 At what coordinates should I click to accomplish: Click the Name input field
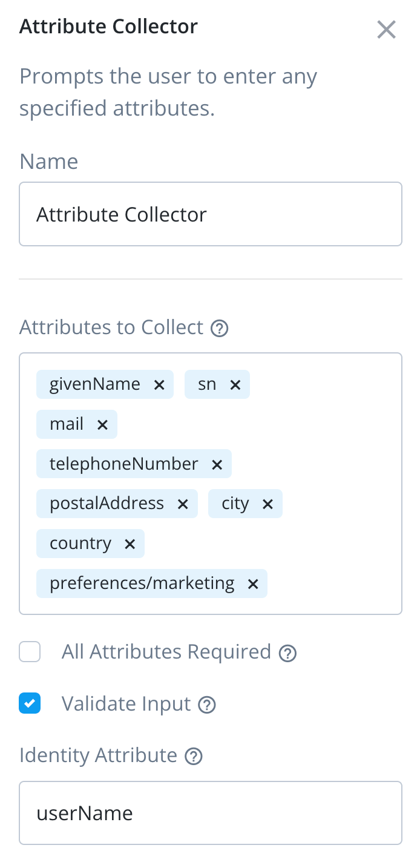210,214
